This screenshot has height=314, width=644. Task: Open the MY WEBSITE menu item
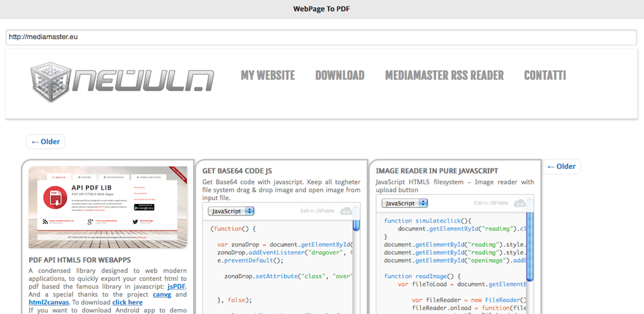tap(268, 75)
